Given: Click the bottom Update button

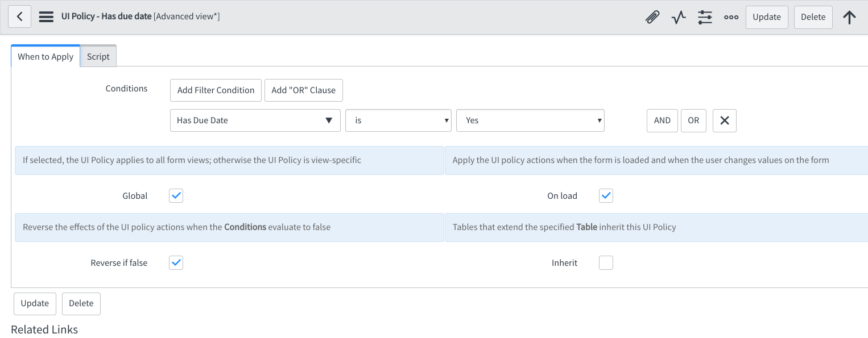Looking at the screenshot, I should coord(35,303).
